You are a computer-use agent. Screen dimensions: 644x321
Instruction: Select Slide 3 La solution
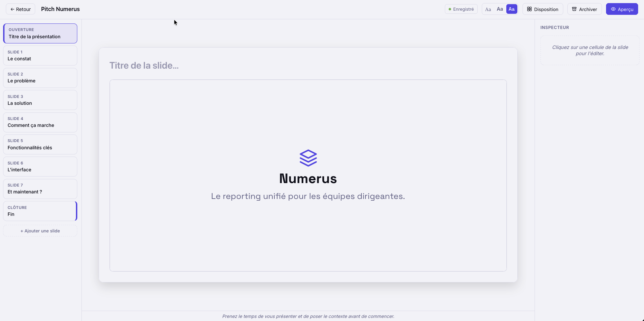pos(40,100)
